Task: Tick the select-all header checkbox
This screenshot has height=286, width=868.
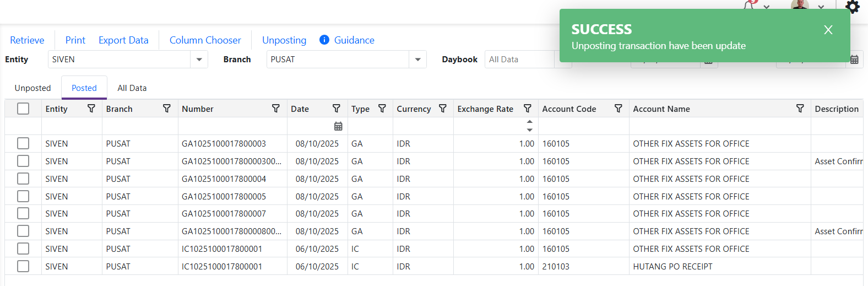Action: coord(23,109)
